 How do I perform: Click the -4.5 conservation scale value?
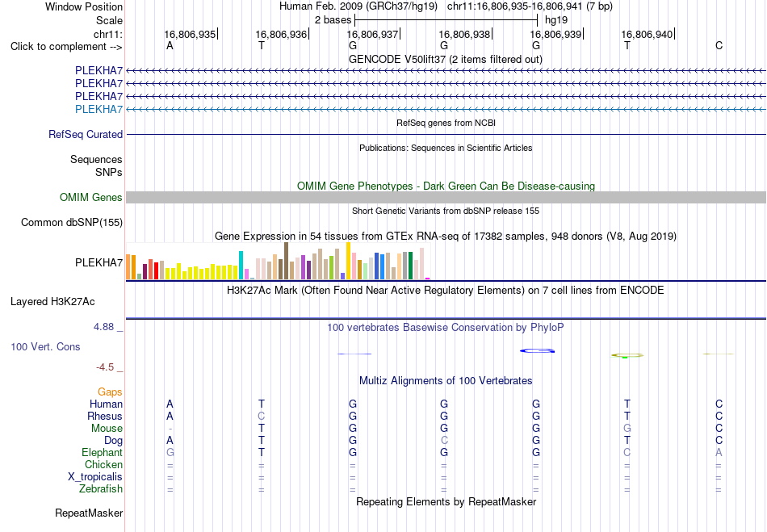pyautogui.click(x=105, y=367)
